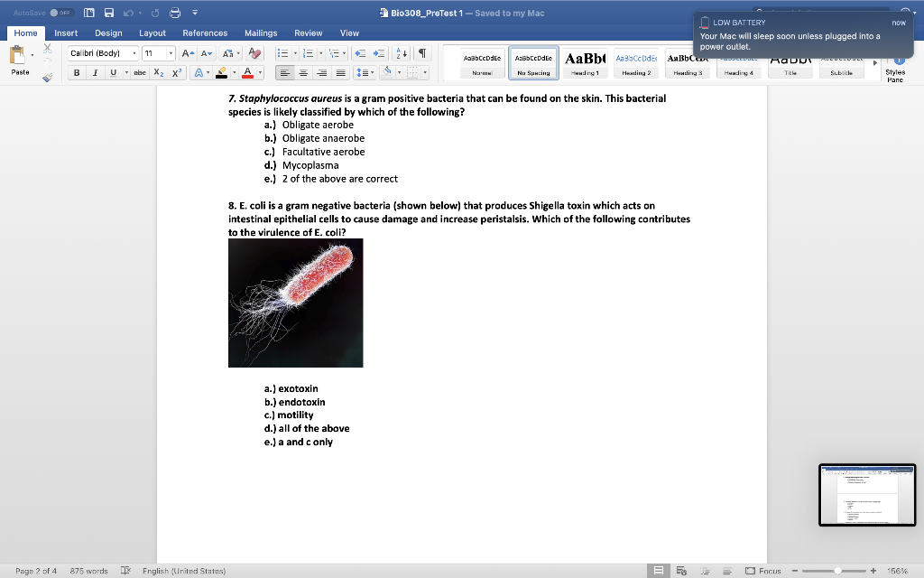Click the Focus mode button

point(763,571)
